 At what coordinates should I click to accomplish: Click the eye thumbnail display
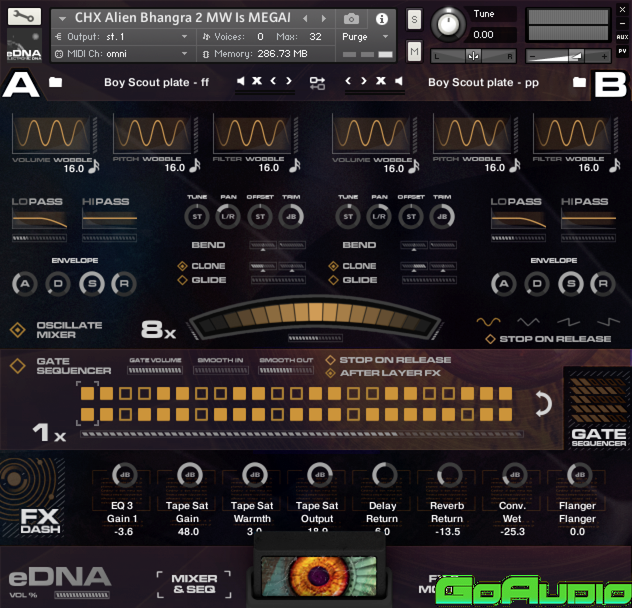tap(318, 576)
